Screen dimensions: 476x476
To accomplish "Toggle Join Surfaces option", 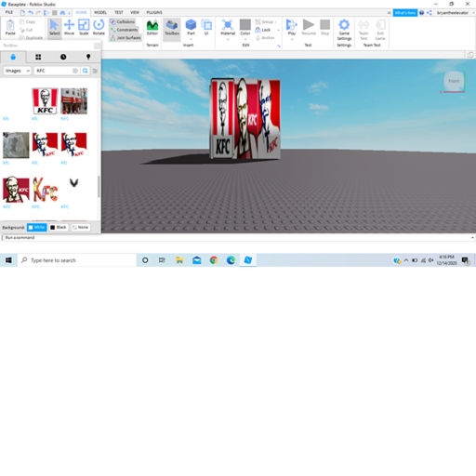I will pyautogui.click(x=126, y=38).
